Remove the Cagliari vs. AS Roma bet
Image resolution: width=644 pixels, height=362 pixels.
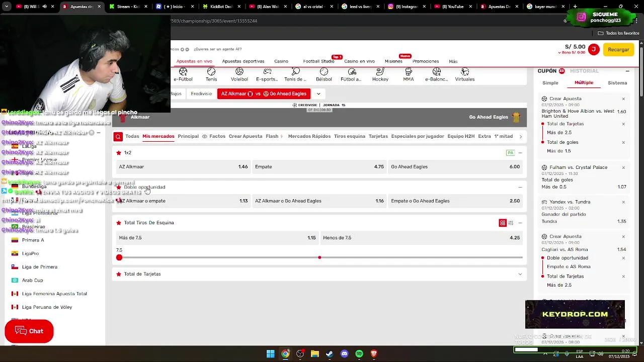[623, 237]
